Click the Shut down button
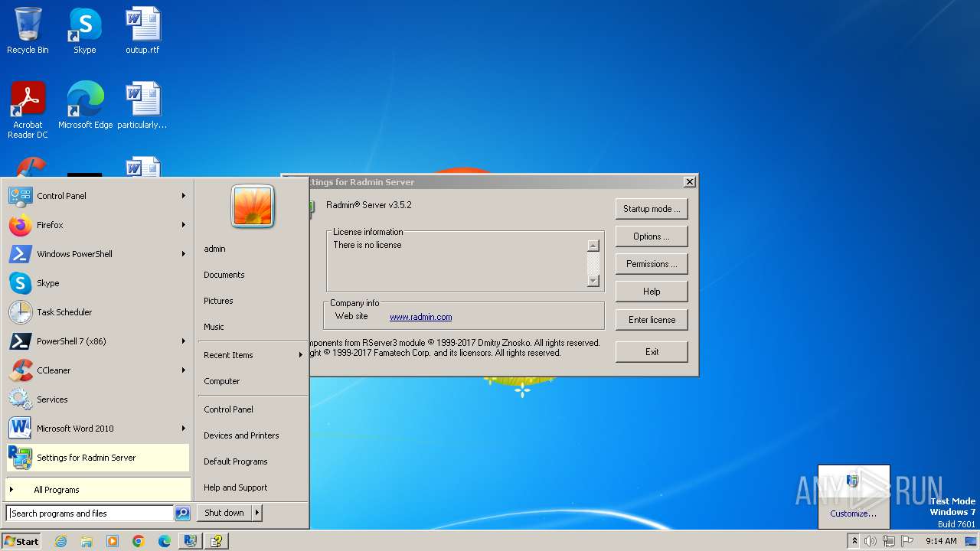This screenshot has height=551, width=980. pyautogui.click(x=224, y=513)
